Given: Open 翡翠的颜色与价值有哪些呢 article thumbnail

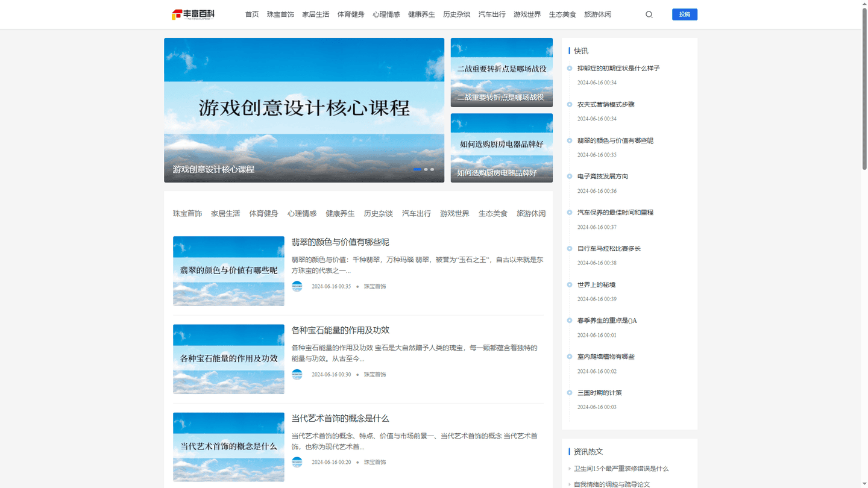Looking at the screenshot, I should 228,271.
